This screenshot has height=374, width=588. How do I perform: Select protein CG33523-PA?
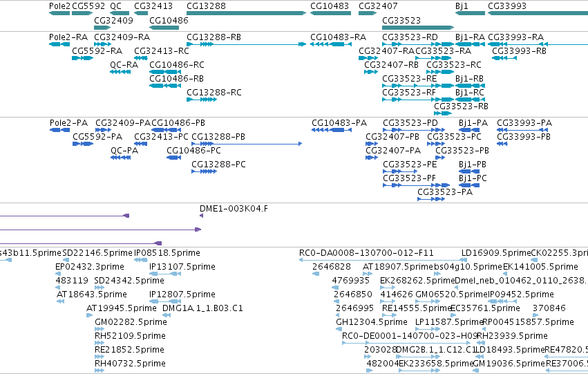tap(431, 199)
